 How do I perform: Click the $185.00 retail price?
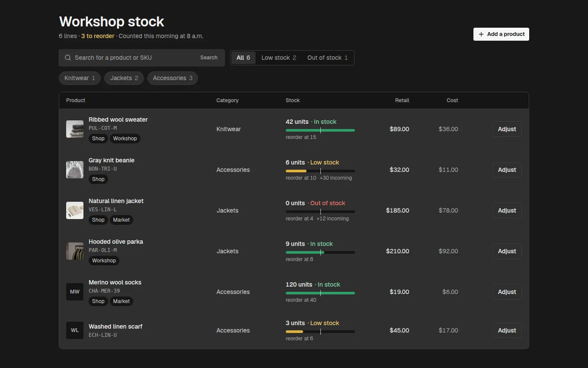pyautogui.click(x=398, y=210)
